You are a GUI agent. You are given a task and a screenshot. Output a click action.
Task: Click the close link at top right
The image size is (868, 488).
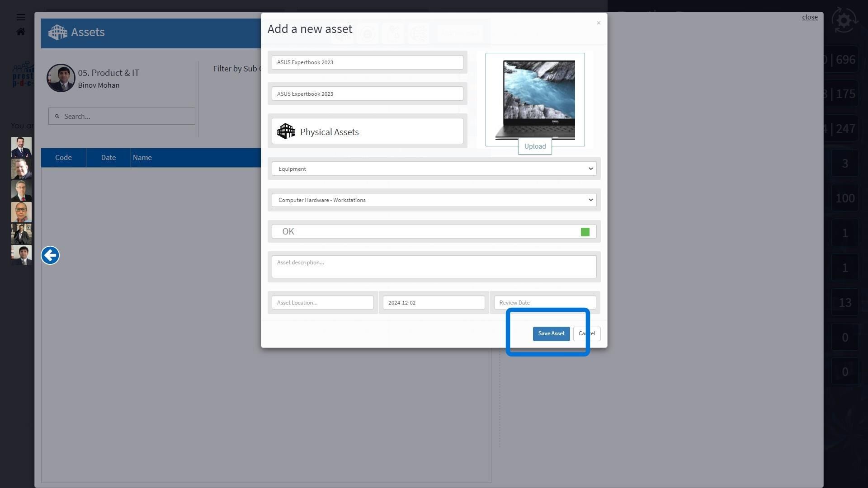point(809,17)
